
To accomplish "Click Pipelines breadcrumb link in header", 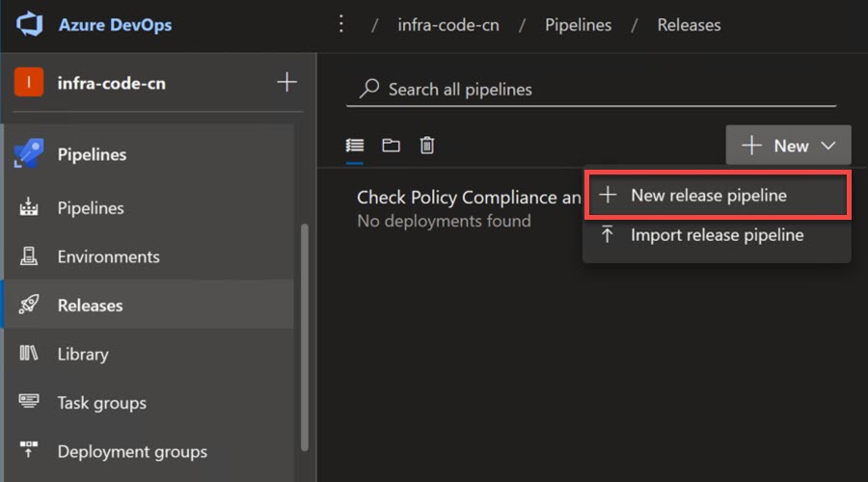I will pos(578,25).
